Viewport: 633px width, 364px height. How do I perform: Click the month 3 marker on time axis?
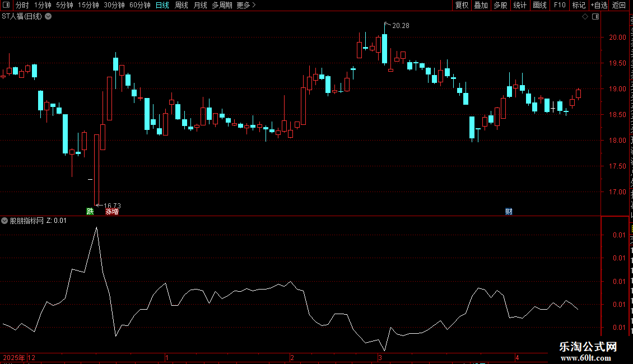(380, 357)
